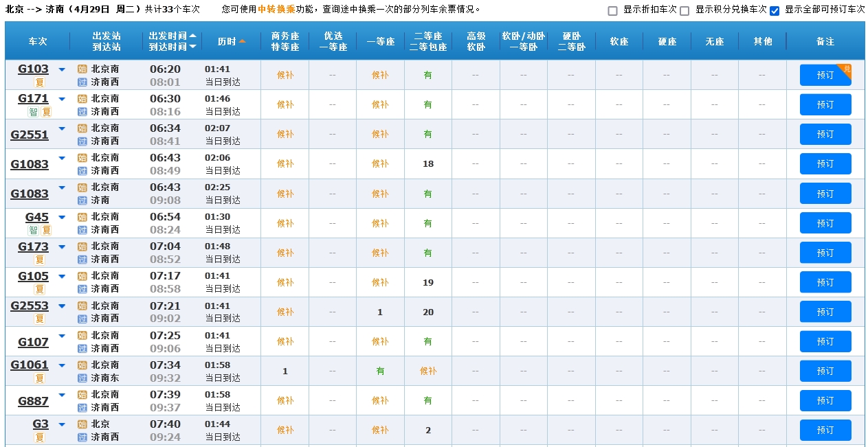Click the 过 pass-through icon in G173 row
The image size is (868, 447).
click(82, 259)
